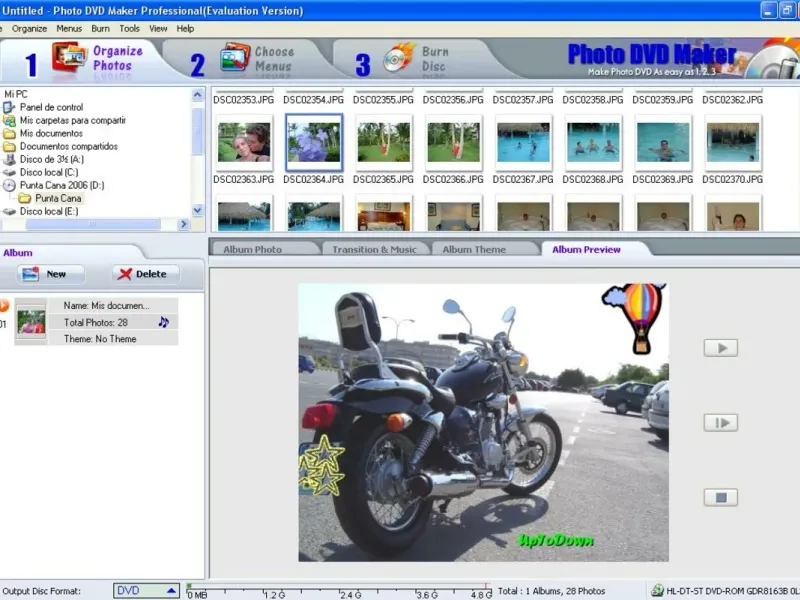Switch to the Album Theme tab
This screenshot has width=800, height=600.
(474, 249)
